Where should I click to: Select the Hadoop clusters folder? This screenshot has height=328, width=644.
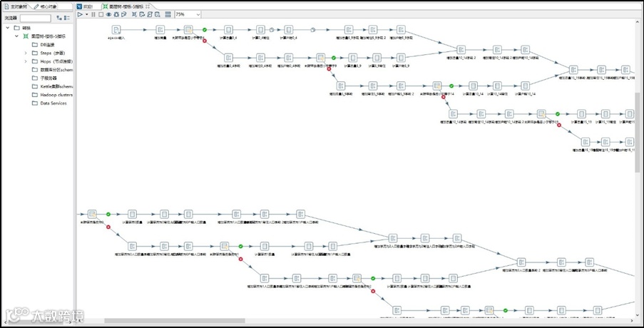coord(52,95)
